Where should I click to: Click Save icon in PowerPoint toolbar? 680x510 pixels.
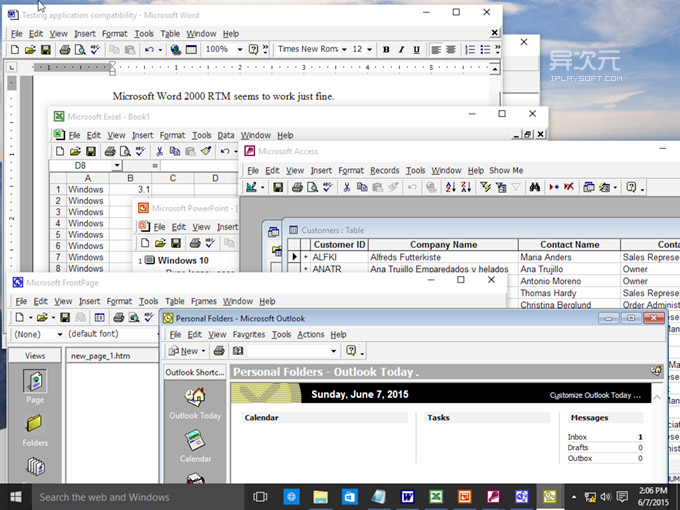[x=176, y=243]
